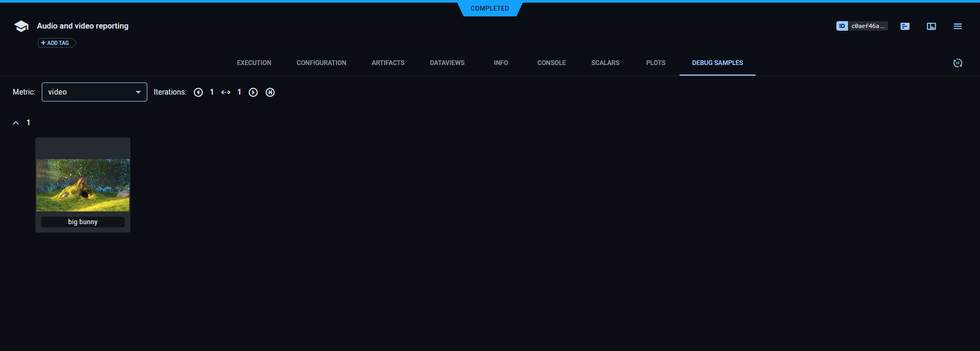Open the big bunny video thumbnail
The image size is (980, 351).
[x=83, y=185]
